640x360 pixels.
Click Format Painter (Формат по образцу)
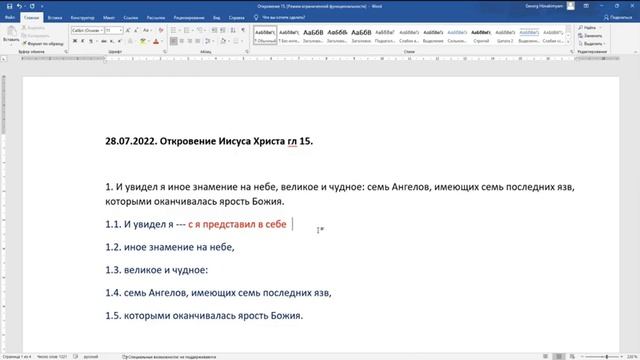coord(43,43)
